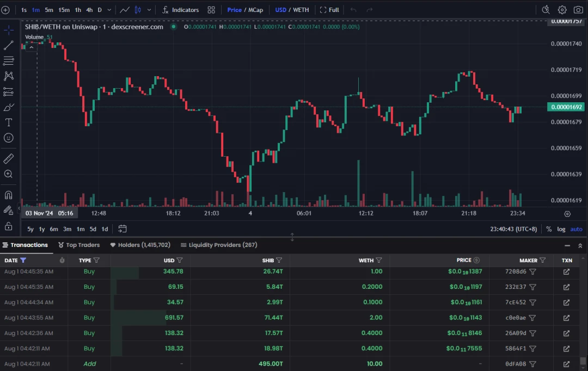Viewport: 588px width, 371px height.
Task: Collapse the Volume indicator legend
Action: pyautogui.click(x=31, y=47)
